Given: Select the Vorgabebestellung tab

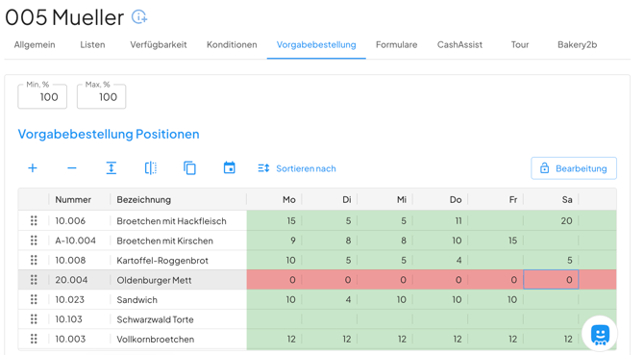Looking at the screenshot, I should point(316,45).
